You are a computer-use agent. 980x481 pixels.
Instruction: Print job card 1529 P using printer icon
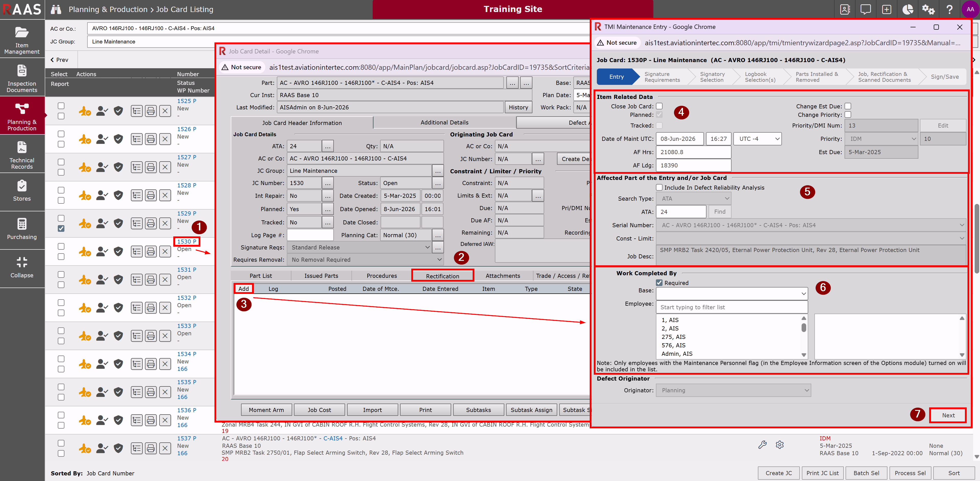(x=151, y=224)
